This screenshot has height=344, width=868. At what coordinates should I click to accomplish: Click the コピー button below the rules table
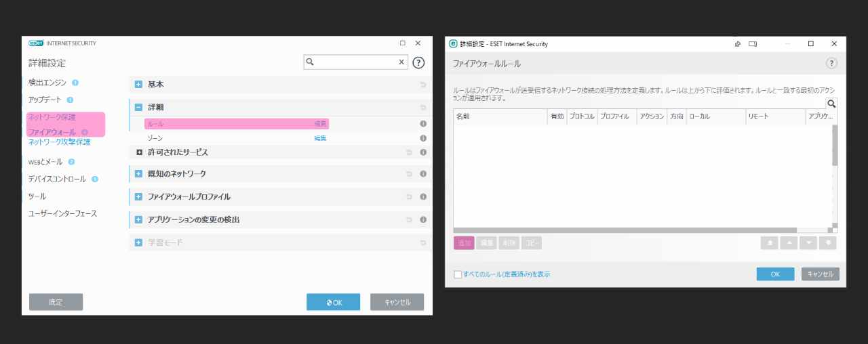[x=531, y=243]
